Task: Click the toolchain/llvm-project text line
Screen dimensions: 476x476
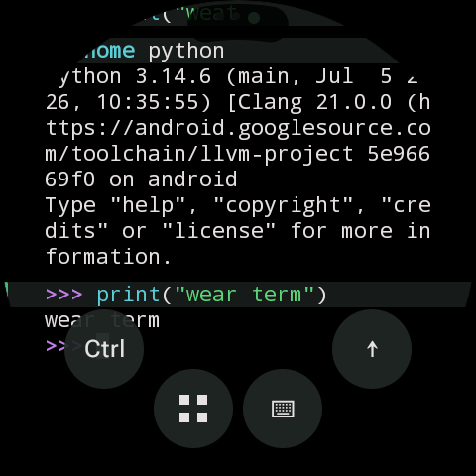Action: pos(238,154)
